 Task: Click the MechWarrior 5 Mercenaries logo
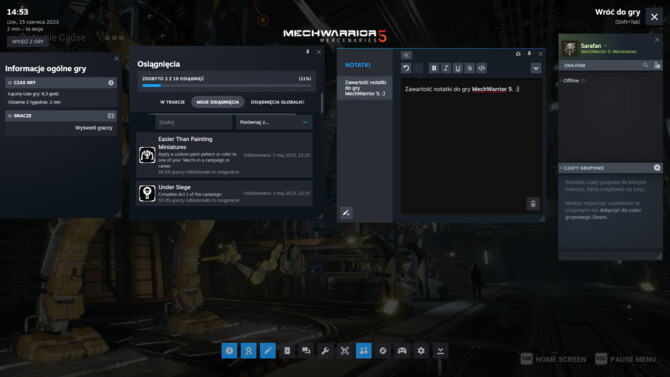coord(335,35)
